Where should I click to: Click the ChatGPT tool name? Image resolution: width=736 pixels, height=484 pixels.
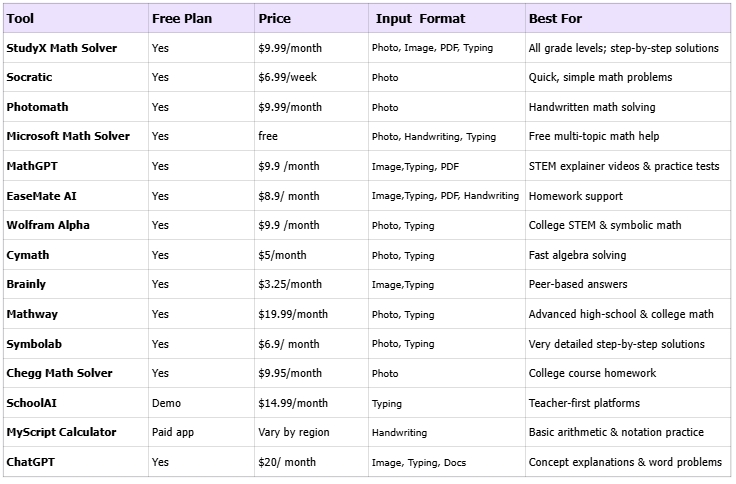[x=31, y=462]
